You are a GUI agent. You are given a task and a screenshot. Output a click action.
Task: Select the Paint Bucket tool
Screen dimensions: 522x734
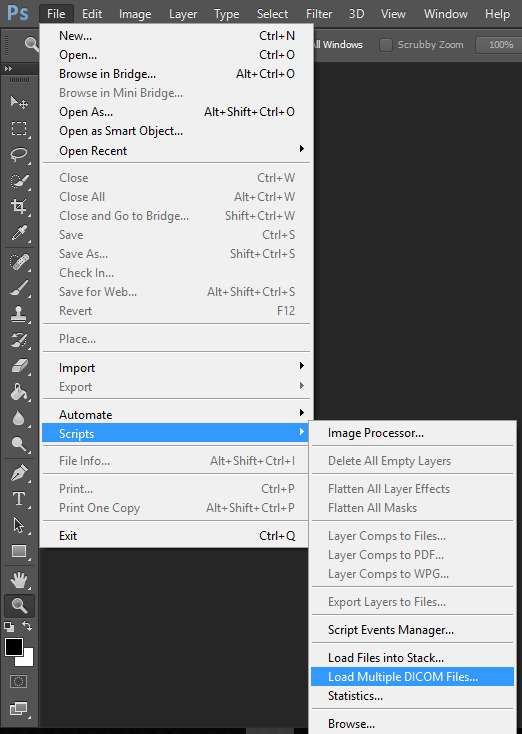(19, 392)
